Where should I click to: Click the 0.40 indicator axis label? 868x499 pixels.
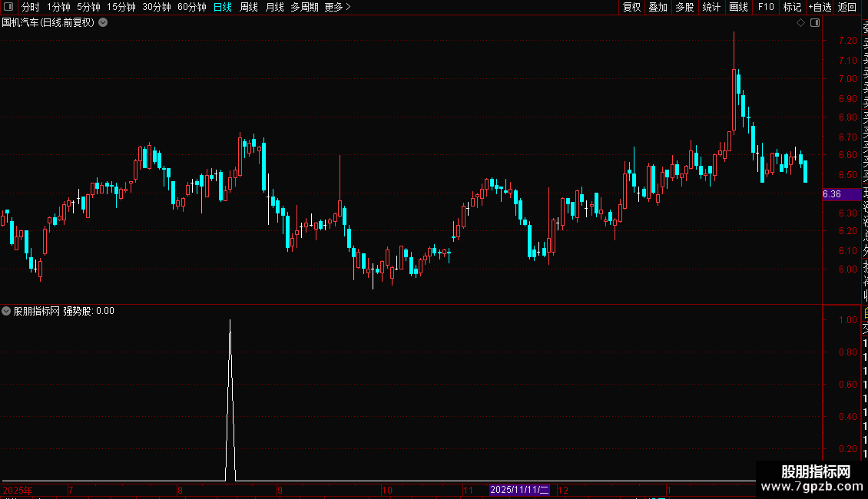click(x=847, y=417)
